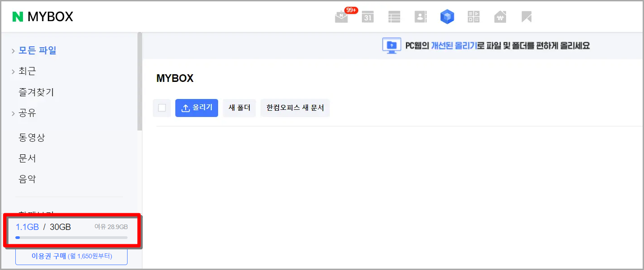
Task: Open the blue MYBOX cube icon
Action: pos(447,17)
